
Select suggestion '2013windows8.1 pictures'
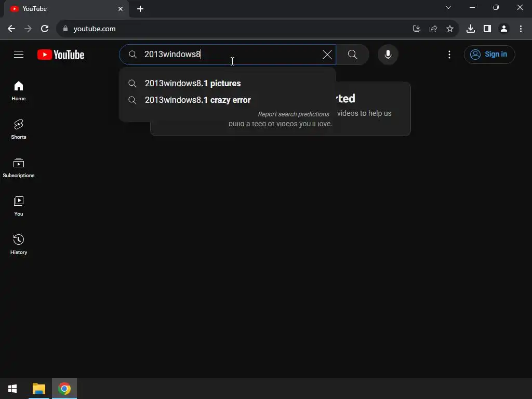pos(228,84)
